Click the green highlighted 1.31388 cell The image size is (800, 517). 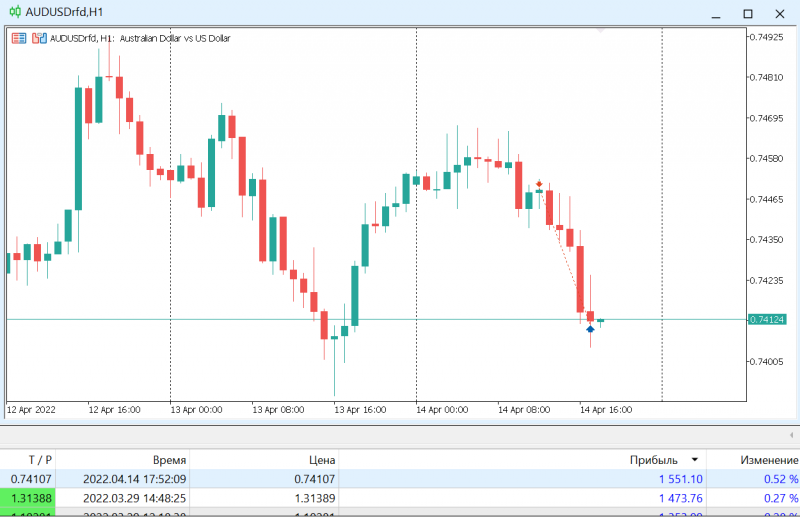click(28, 498)
